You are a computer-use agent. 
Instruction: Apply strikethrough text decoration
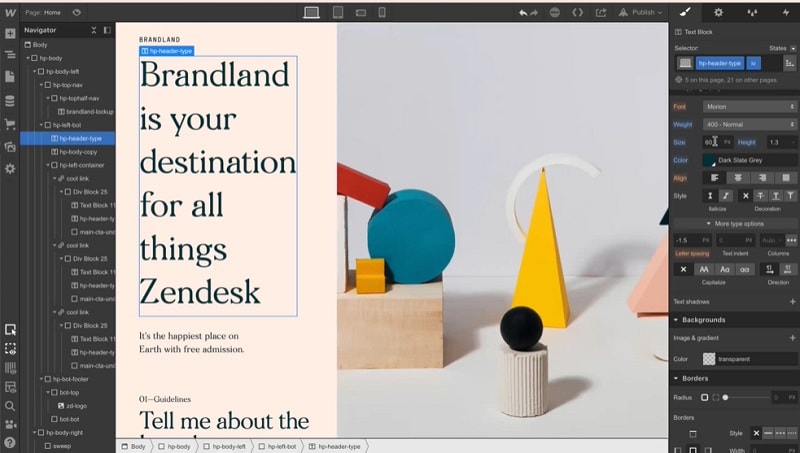(760, 195)
